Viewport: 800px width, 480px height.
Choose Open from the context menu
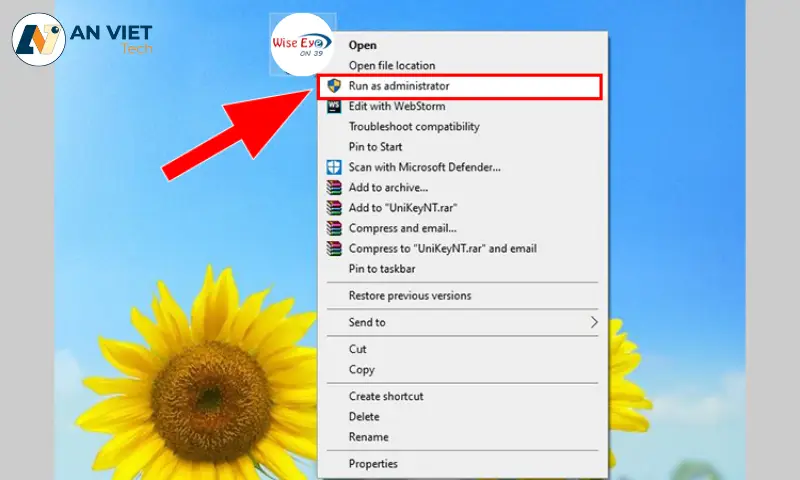click(x=362, y=45)
